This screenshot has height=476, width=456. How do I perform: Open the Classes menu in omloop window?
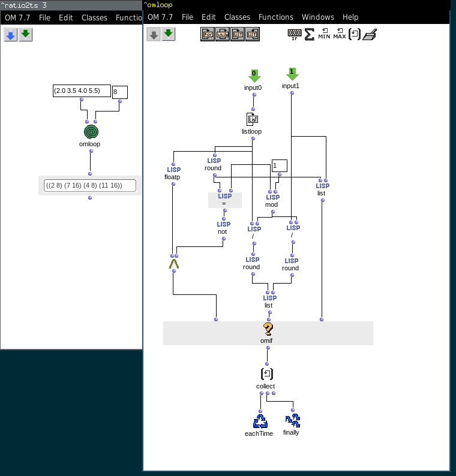pyautogui.click(x=237, y=17)
